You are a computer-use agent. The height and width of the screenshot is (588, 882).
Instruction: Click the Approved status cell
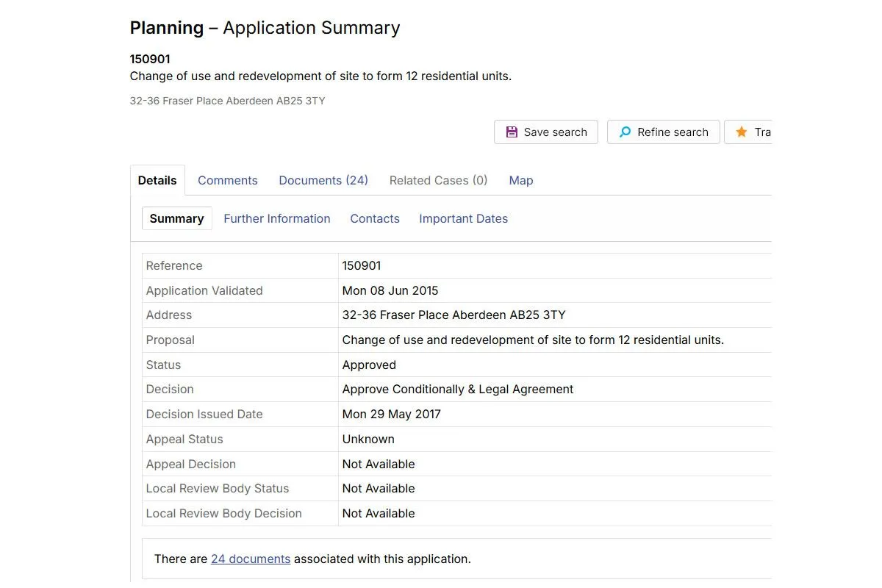coord(555,365)
